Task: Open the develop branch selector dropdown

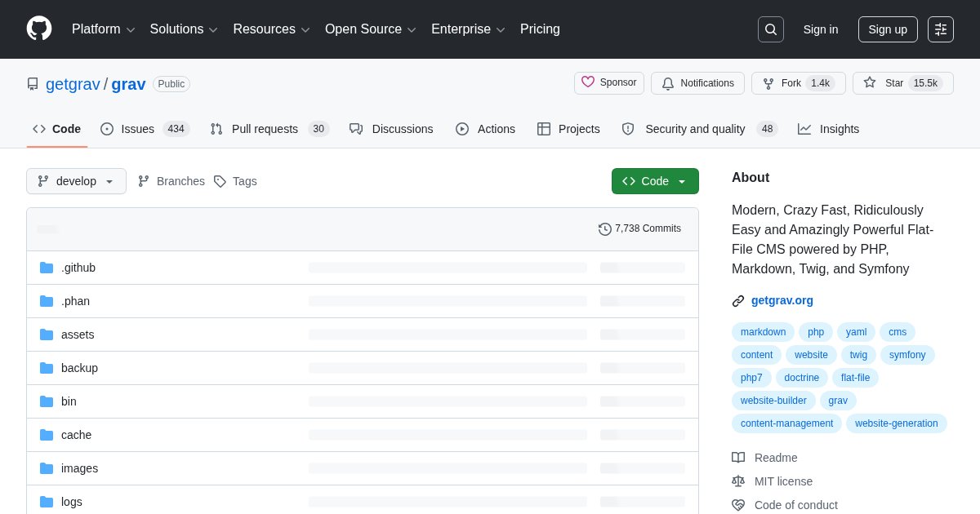Action: click(x=76, y=181)
